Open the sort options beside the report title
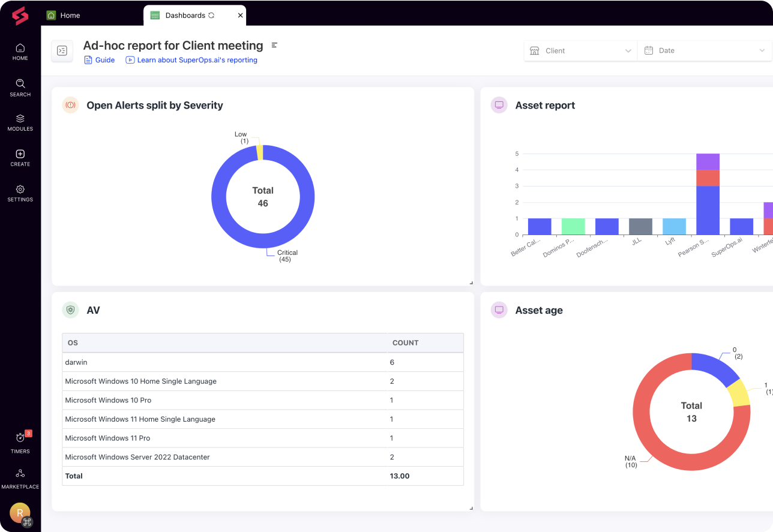Viewport: 773px width, 532px height. (x=274, y=45)
